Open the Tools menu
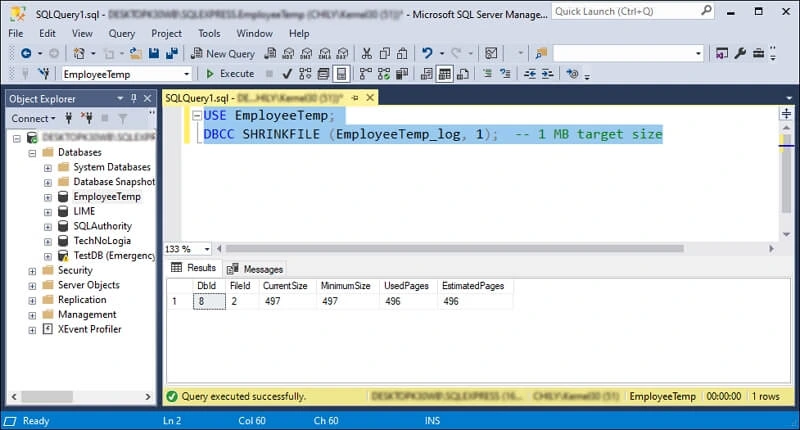The height and width of the screenshot is (430, 800). point(209,33)
